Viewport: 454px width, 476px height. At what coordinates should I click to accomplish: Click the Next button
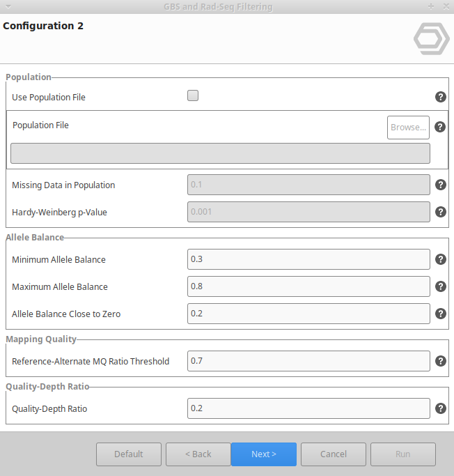(x=264, y=454)
